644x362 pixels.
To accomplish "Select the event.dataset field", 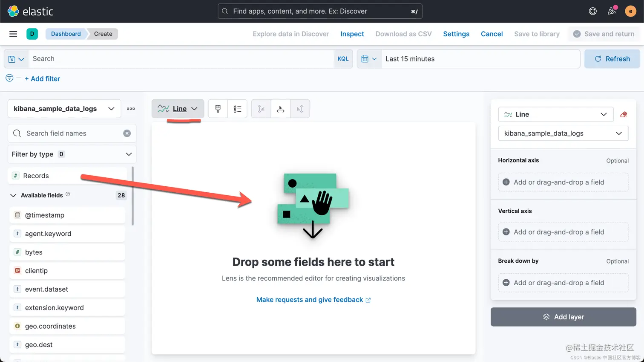I will point(67,289).
